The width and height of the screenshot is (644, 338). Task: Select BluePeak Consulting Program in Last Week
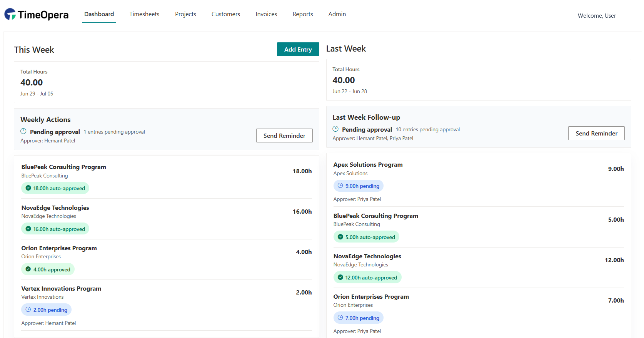(x=479, y=227)
